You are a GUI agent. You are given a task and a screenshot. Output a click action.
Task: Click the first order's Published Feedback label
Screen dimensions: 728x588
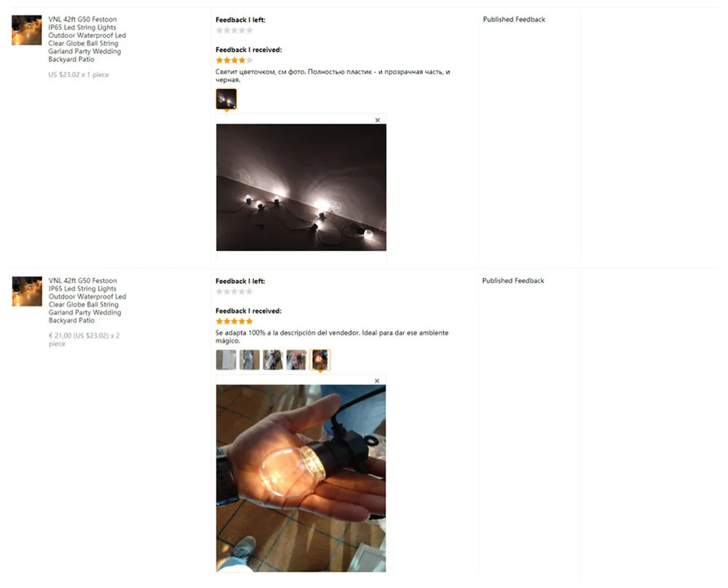point(514,20)
